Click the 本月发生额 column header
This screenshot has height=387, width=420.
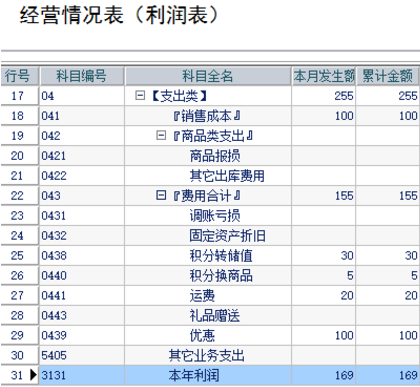click(324, 76)
